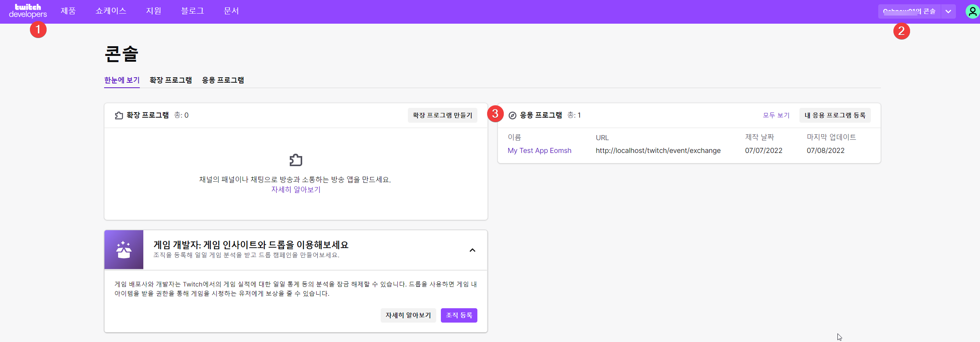This screenshot has width=980, height=342.
Task: Open My Test App Eomsh link
Action: pos(540,151)
